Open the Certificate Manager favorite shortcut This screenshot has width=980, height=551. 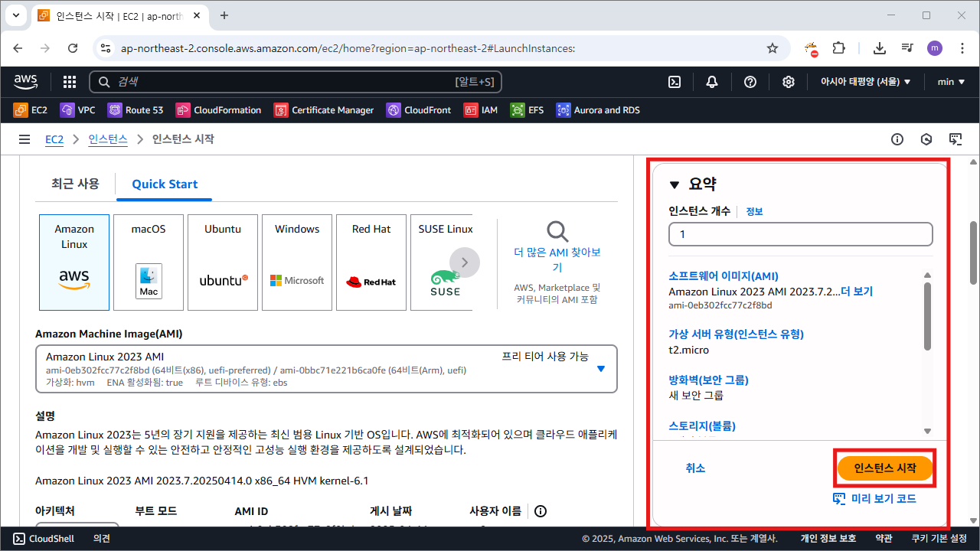coord(324,110)
